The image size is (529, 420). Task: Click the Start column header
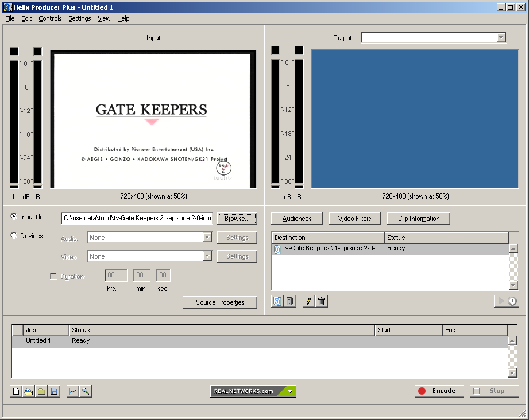tap(408, 330)
